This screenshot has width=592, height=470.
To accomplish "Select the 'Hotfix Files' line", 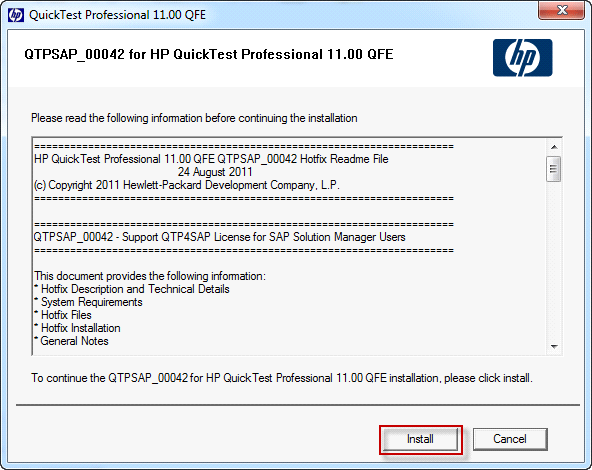I will pos(63,315).
